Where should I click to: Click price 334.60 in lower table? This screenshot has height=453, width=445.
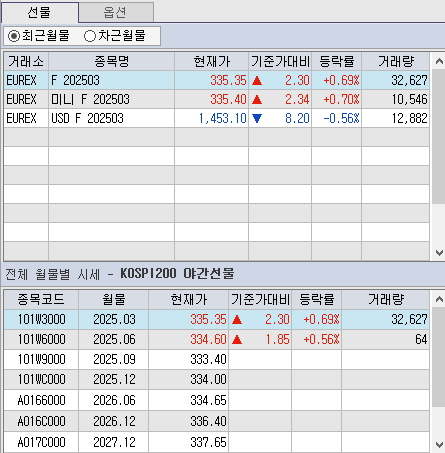point(208,339)
